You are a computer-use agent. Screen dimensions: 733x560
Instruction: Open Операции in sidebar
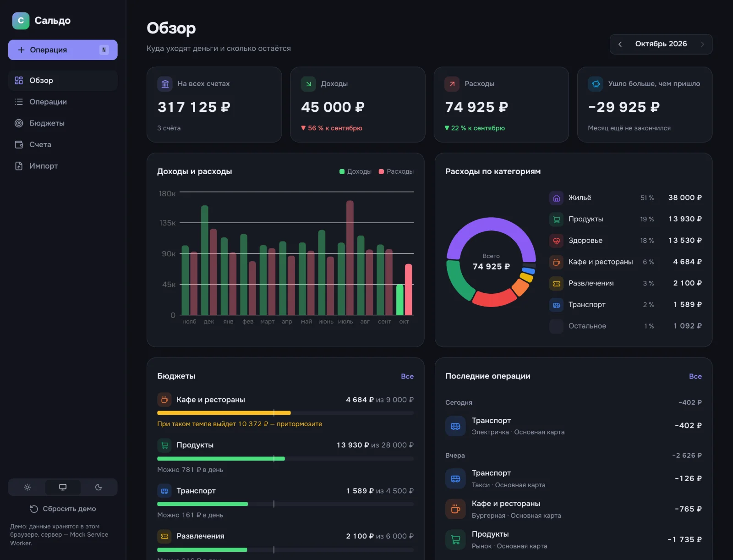click(x=63, y=102)
